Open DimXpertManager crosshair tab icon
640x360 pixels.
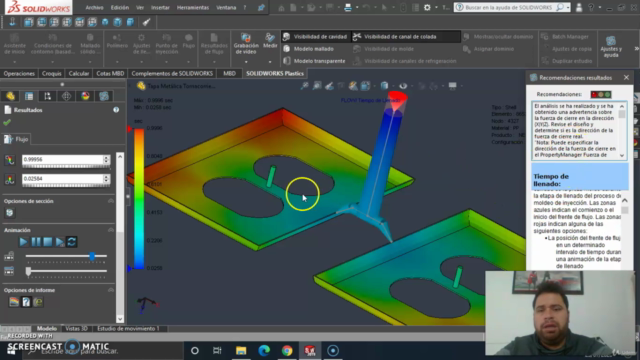click(x=67, y=96)
